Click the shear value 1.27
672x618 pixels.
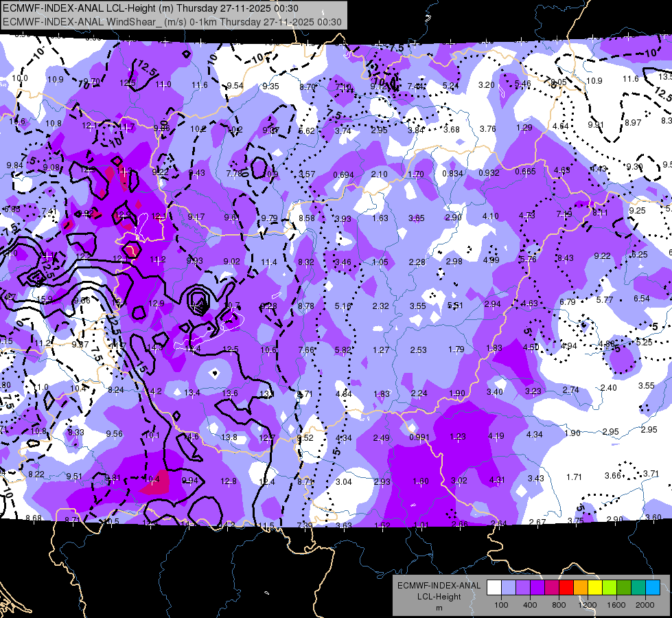click(x=381, y=350)
